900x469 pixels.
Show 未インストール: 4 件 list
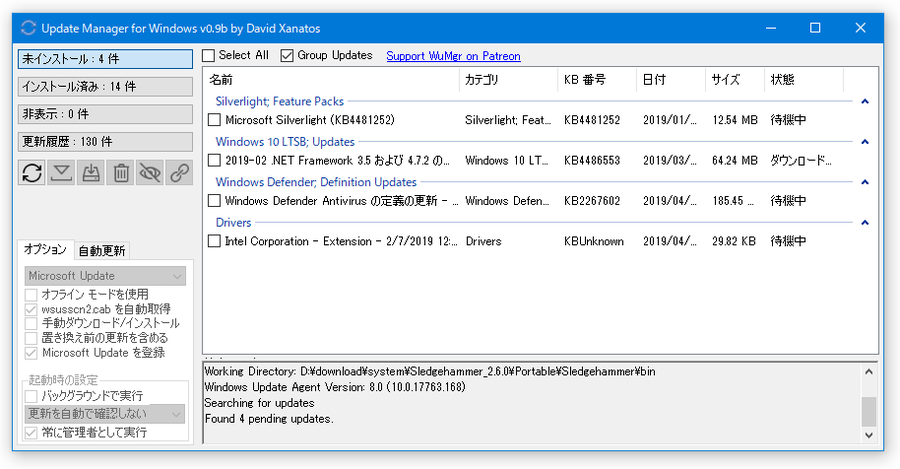[x=106, y=59]
